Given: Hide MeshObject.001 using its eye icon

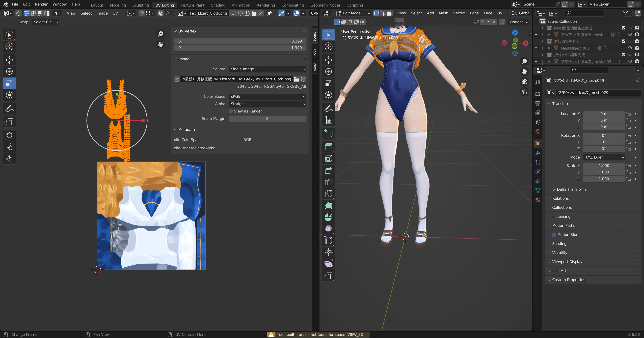Looking at the screenshot, I should [x=630, y=48].
